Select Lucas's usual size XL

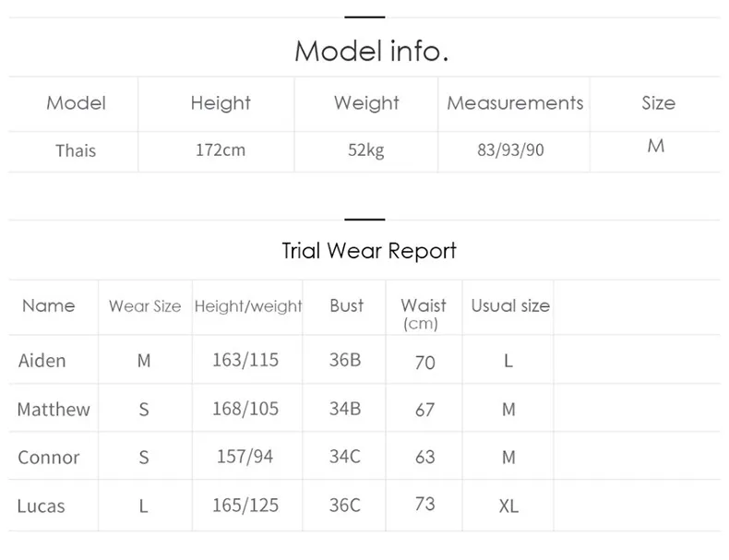[x=508, y=506]
